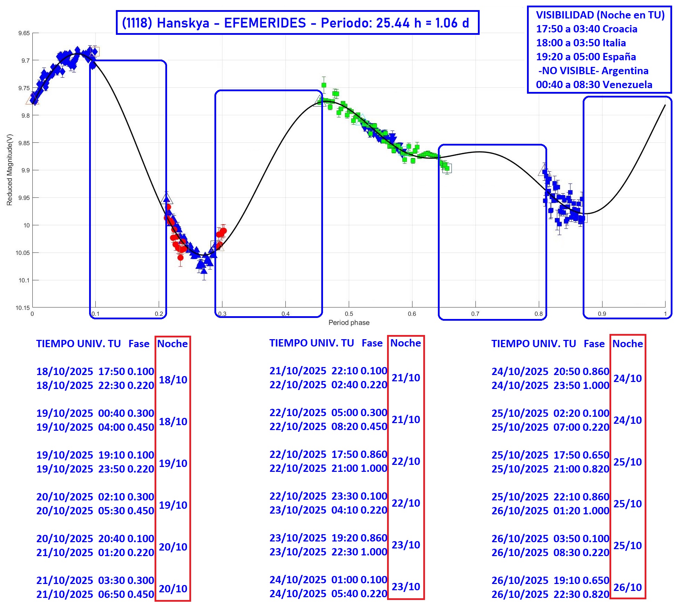677x616 pixels.
Task: Select row 21/10/2025 22:10 0.100
Action: click(328, 371)
